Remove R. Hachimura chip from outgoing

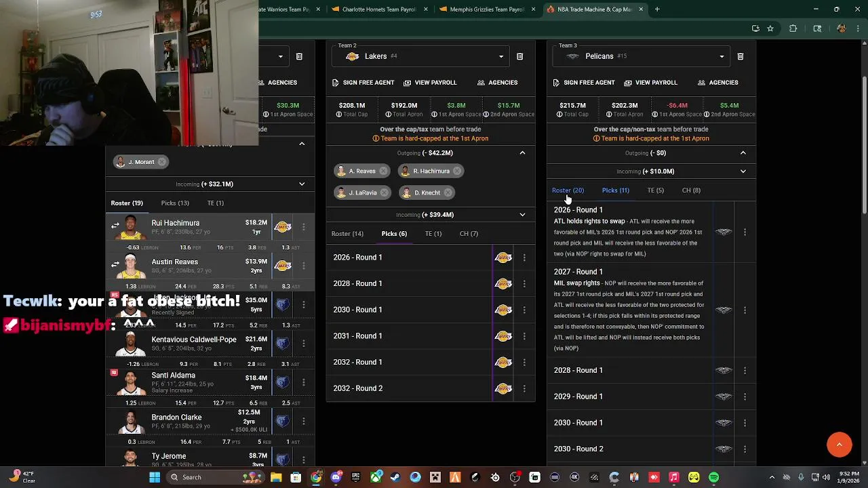(456, 171)
